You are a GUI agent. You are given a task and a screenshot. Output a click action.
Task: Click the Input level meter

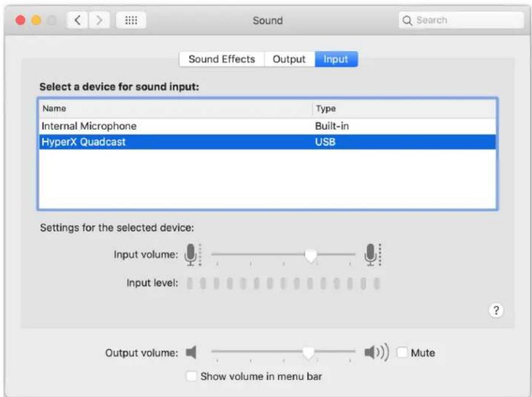(x=283, y=283)
